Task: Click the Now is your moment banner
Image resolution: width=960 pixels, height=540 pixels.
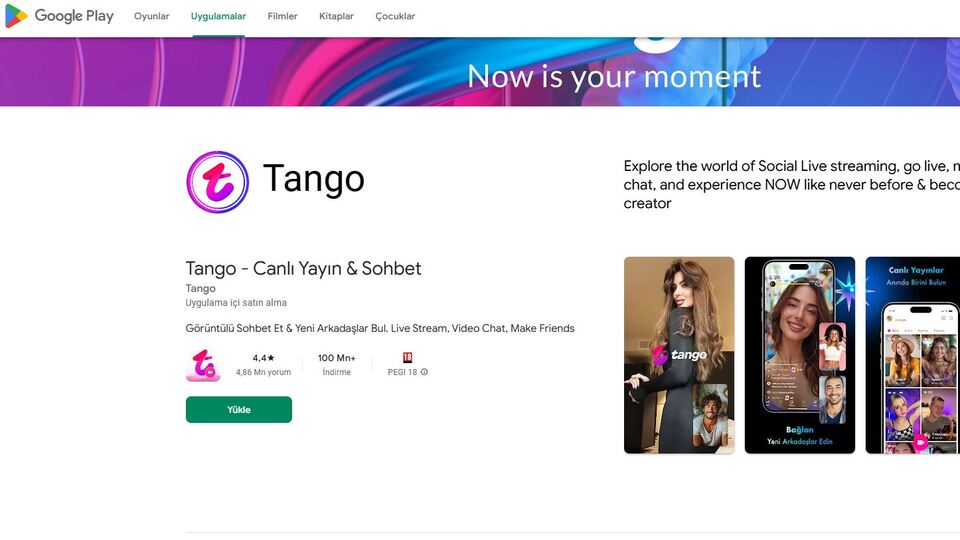Action: 613,76
